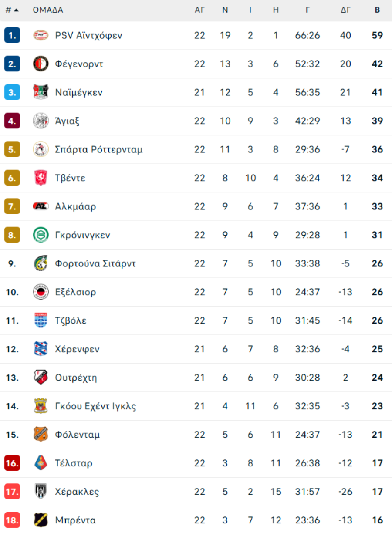Sort by wins column Ν header
392x533 pixels.
pos(225,10)
